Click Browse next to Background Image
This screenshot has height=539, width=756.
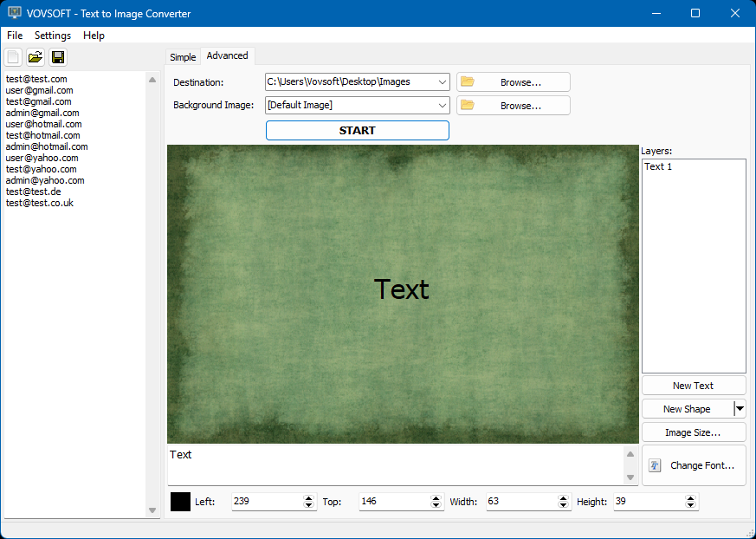(513, 106)
